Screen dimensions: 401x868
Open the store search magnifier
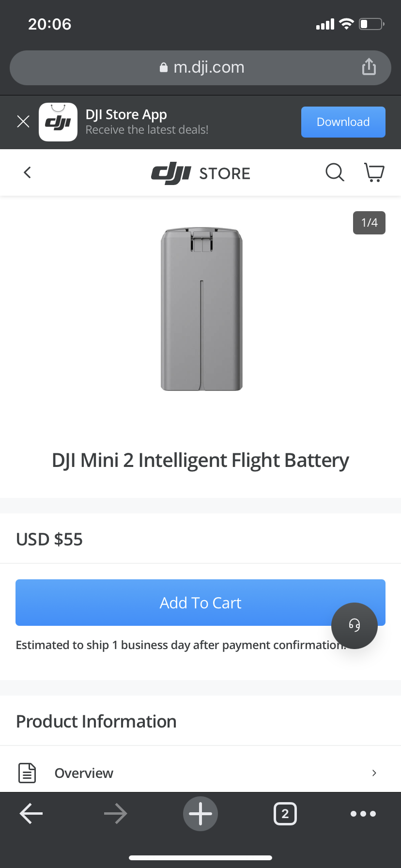pos(335,172)
